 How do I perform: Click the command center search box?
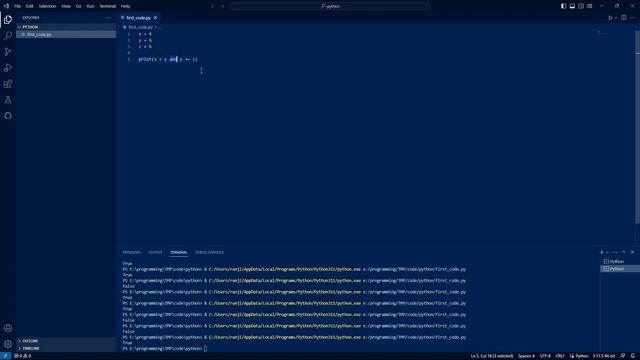point(329,6)
